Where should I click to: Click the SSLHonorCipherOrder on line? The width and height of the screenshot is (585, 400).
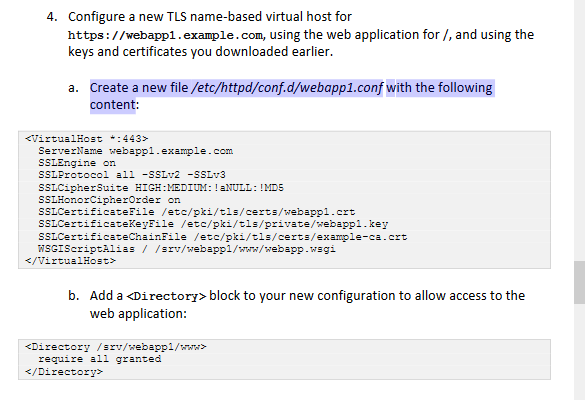tap(109, 200)
